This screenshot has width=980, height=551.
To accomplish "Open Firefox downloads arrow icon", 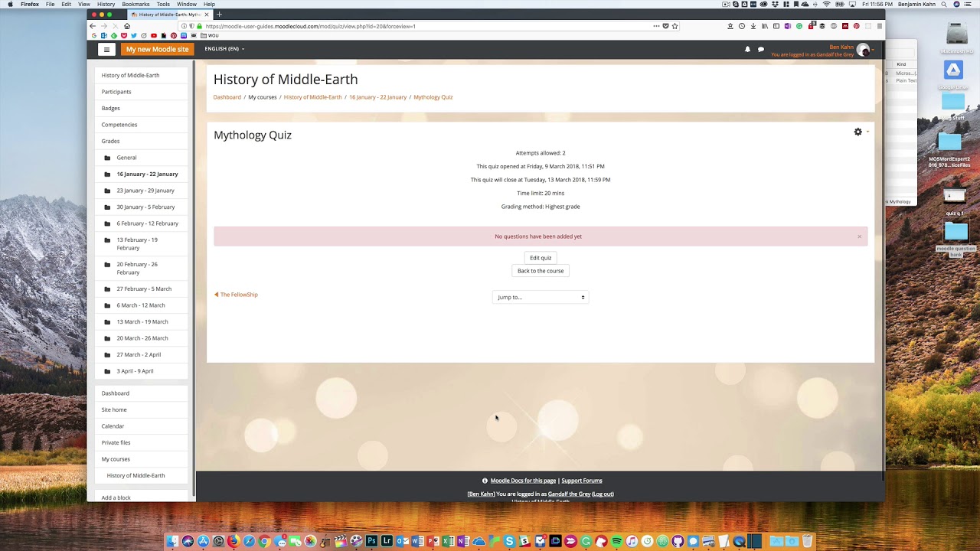I will [753, 26].
